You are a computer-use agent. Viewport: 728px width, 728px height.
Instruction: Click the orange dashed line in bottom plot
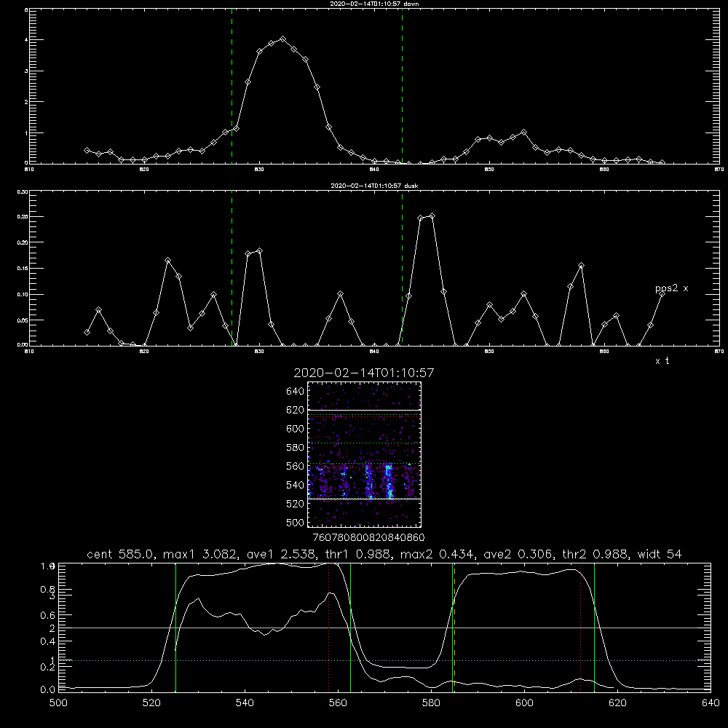pyautogui.click(x=454, y=628)
